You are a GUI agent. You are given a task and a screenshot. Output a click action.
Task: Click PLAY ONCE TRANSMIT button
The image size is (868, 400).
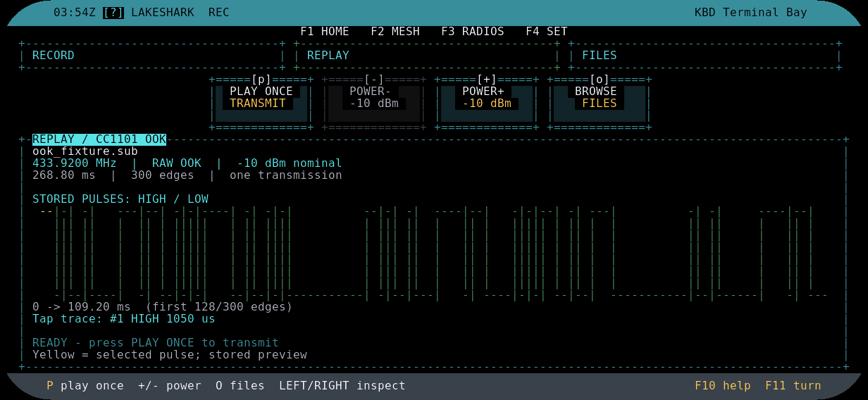click(261, 104)
